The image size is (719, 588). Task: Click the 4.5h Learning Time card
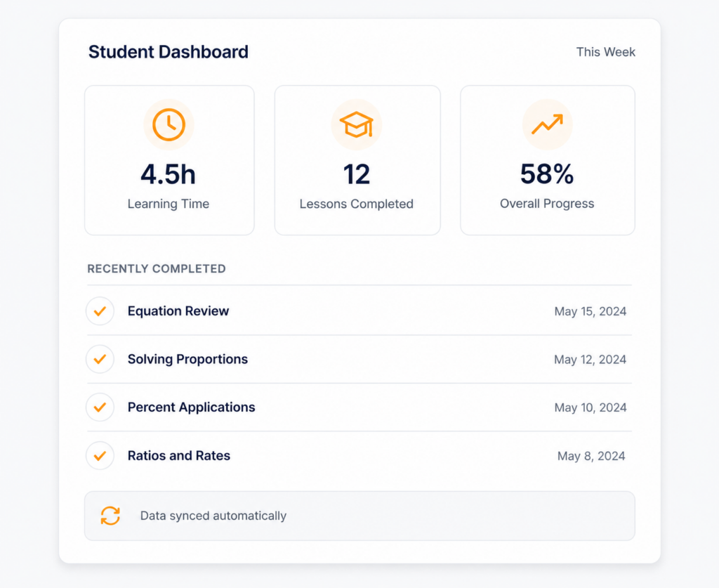[x=169, y=160]
